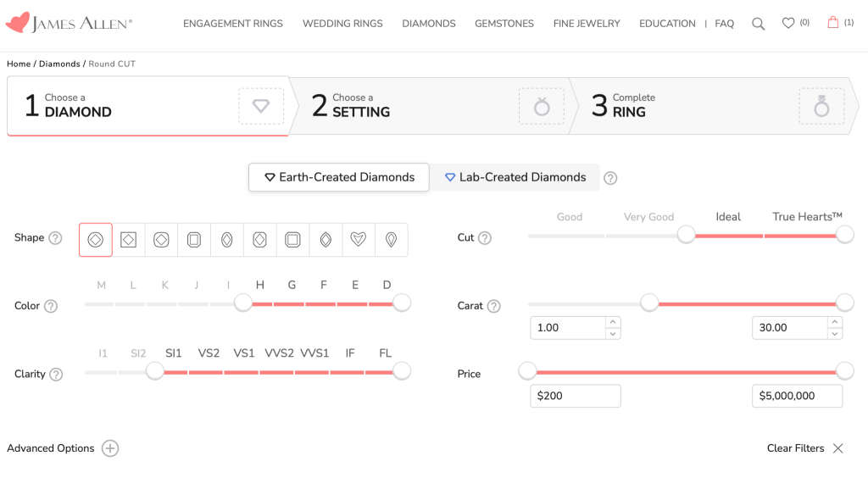This screenshot has width=868, height=478.
Task: Decrease the maximum carat value
Action: click(x=835, y=334)
